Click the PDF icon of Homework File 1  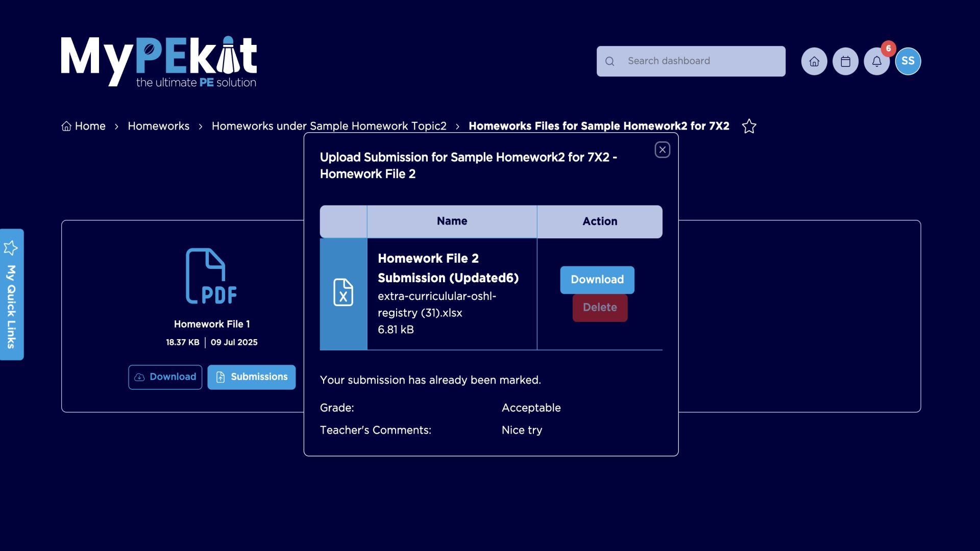tap(211, 276)
